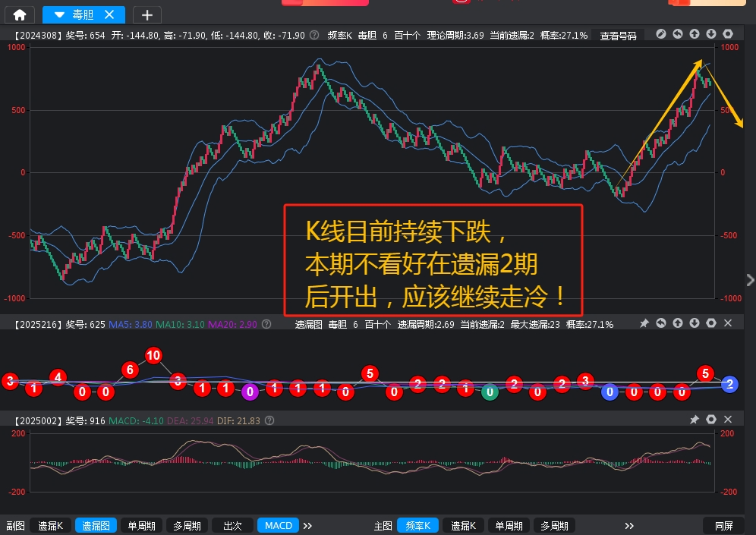
Task: Expand more sub-chart indicators after MACD
Action: click(307, 525)
